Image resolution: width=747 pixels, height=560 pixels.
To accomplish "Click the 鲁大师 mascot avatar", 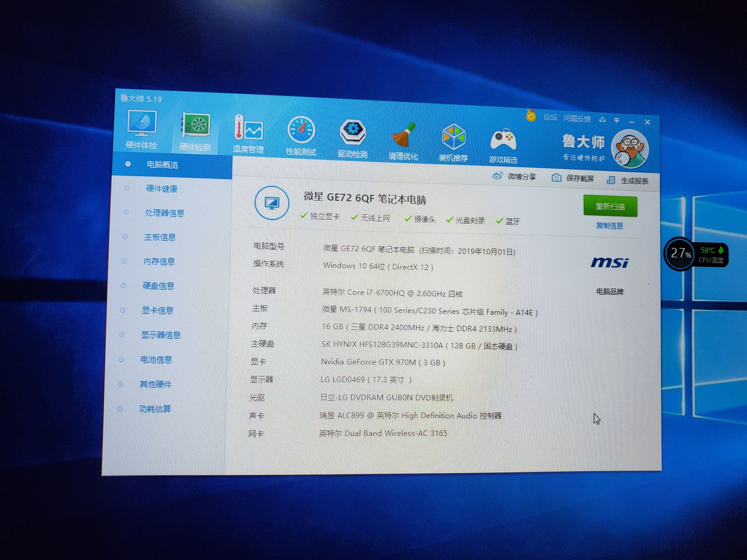I will tap(630, 149).
